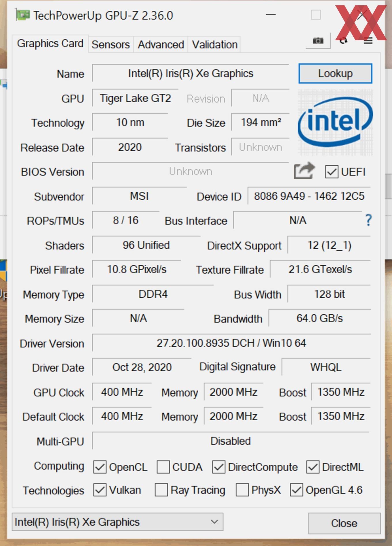This screenshot has width=392, height=546.
Task: Click the Multi-GPU value Disabled
Action: (231, 441)
